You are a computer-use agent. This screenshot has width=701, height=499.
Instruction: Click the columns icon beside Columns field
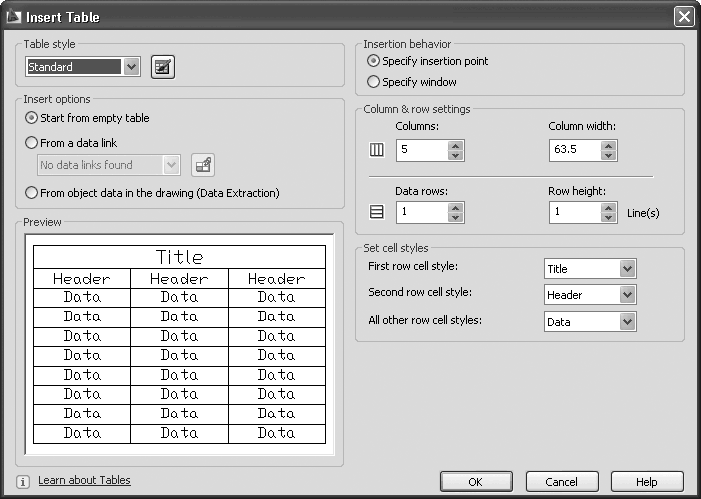377,151
